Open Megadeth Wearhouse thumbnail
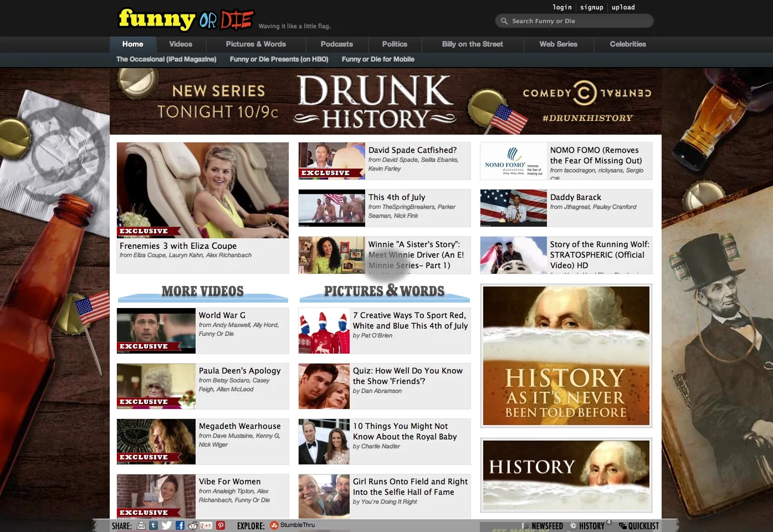This screenshot has height=532, width=773. tap(156, 442)
